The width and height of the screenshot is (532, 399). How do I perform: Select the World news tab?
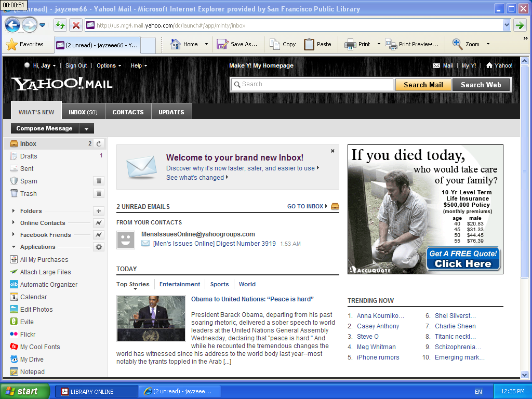[x=247, y=284]
